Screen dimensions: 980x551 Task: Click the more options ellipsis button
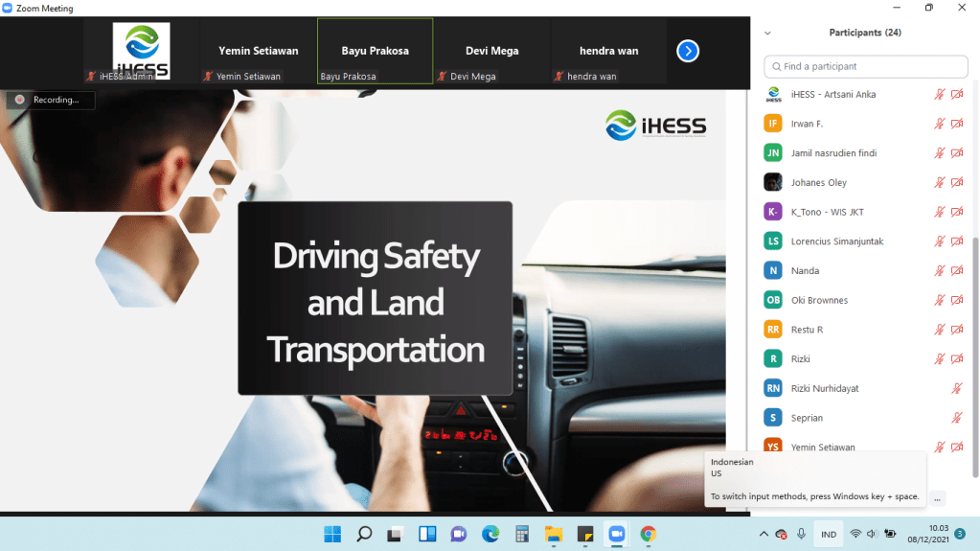click(937, 498)
